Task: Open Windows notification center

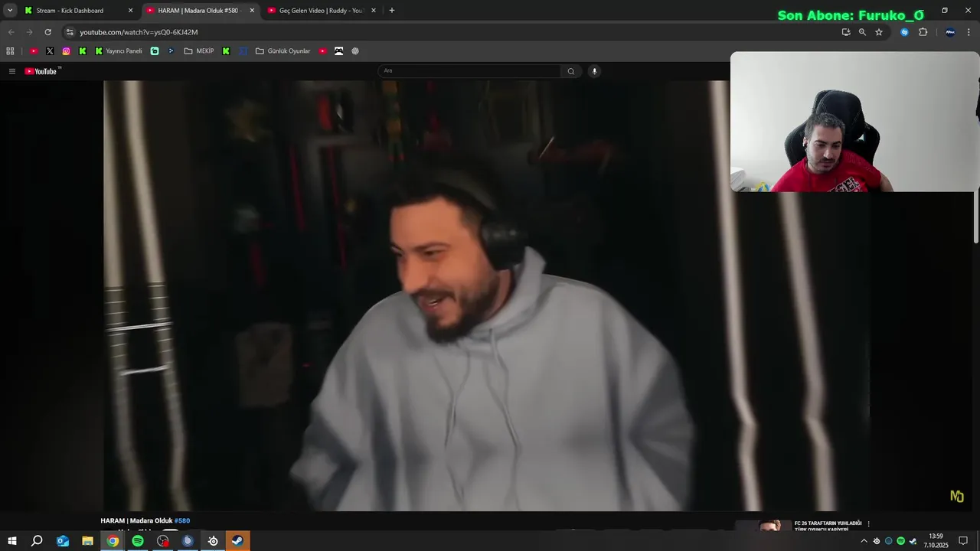Action: pos(963,541)
